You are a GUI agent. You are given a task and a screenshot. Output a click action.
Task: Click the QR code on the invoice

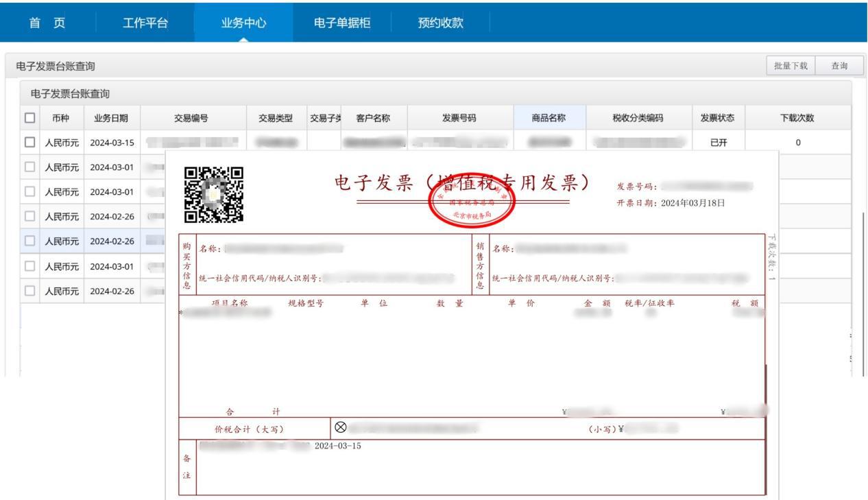point(215,194)
